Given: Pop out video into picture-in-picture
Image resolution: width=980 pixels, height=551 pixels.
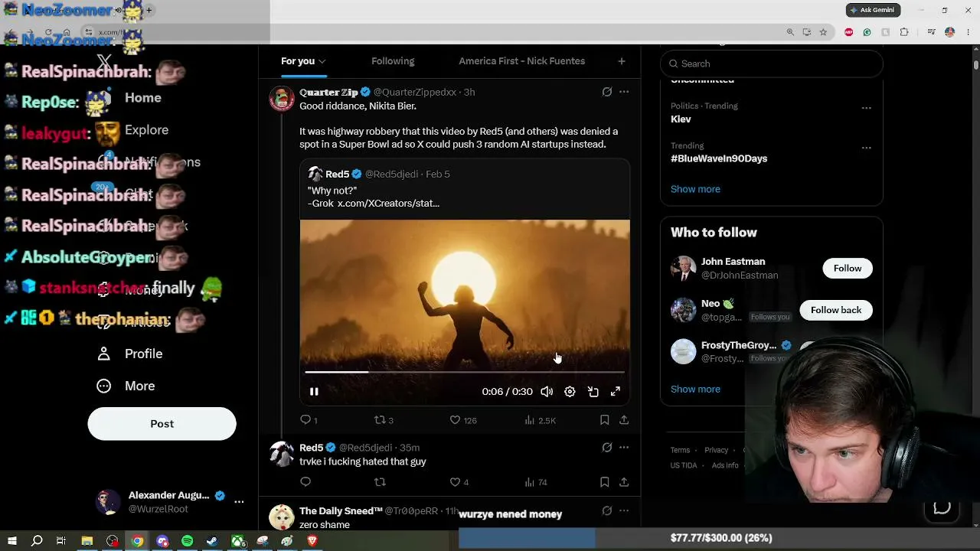Looking at the screenshot, I should tap(593, 391).
